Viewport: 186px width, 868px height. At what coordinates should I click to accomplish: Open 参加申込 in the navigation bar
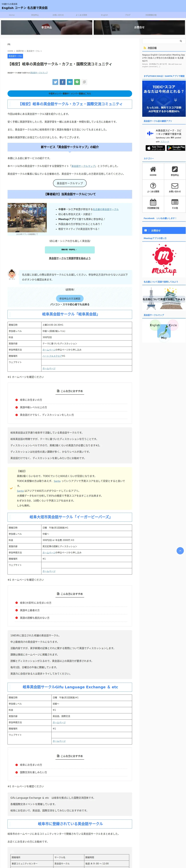click(x=35, y=15)
